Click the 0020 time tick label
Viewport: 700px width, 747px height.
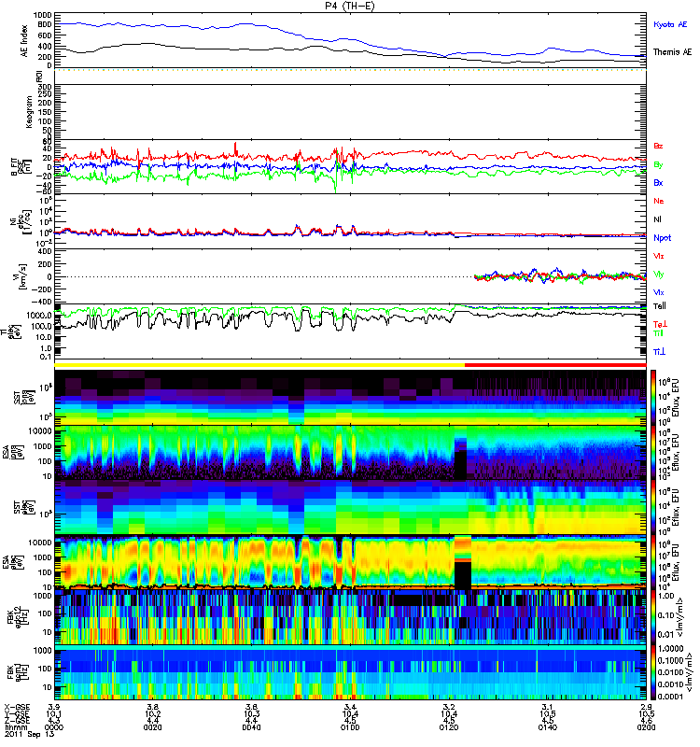(152, 727)
